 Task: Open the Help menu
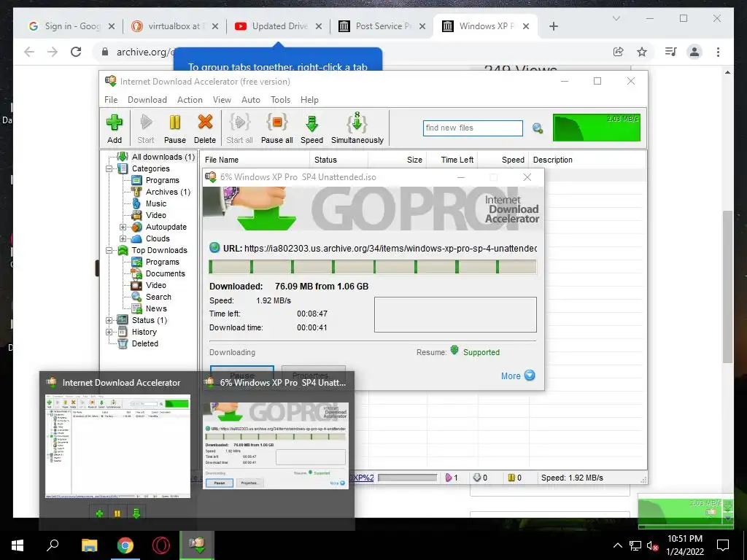309,99
